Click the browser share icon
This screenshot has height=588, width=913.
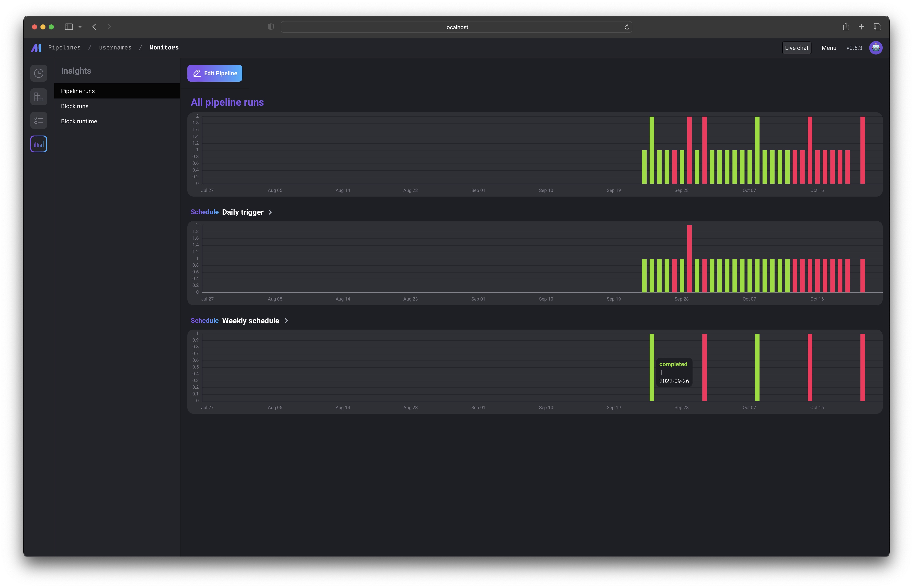[846, 27]
